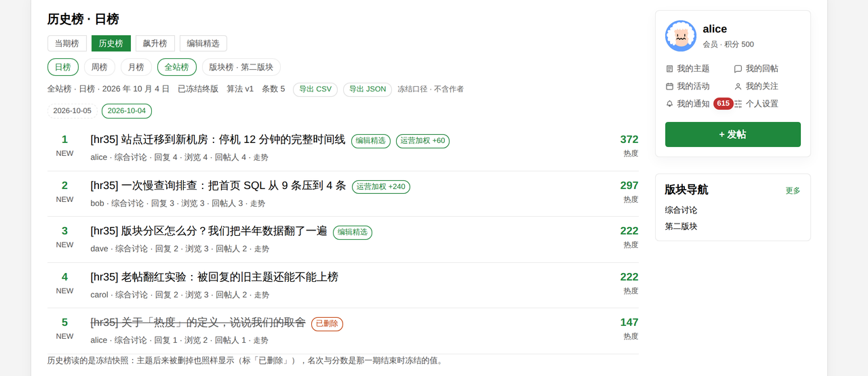This screenshot has width=868, height=376.
Task: Click the 我的关注 person icon
Action: 738,86
